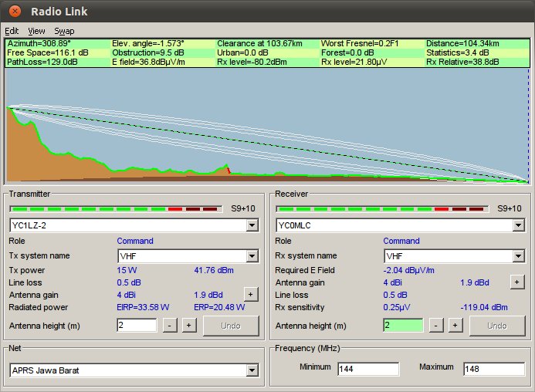Decrease transmitter antenna height with minus

pos(170,326)
